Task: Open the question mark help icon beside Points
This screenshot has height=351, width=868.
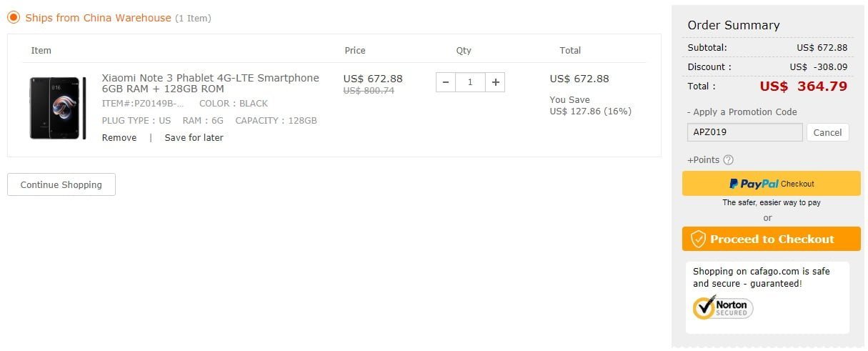Action: 728,160
